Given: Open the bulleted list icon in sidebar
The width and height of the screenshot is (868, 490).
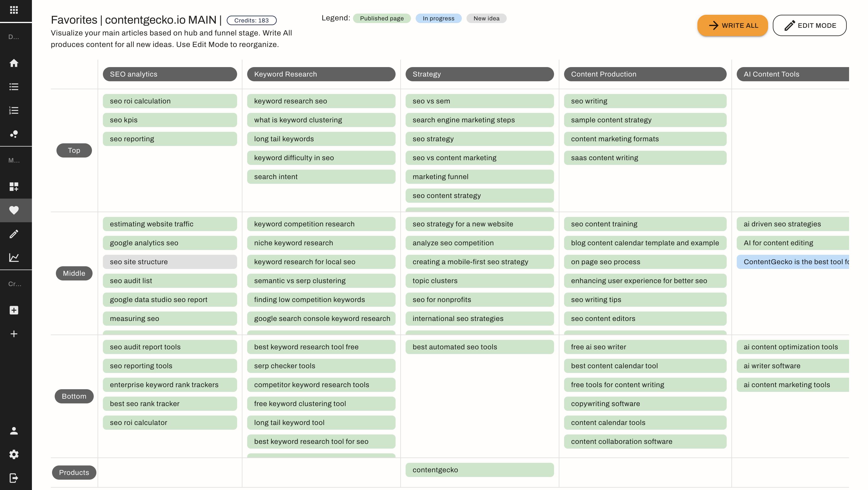Looking at the screenshot, I should coord(14,87).
